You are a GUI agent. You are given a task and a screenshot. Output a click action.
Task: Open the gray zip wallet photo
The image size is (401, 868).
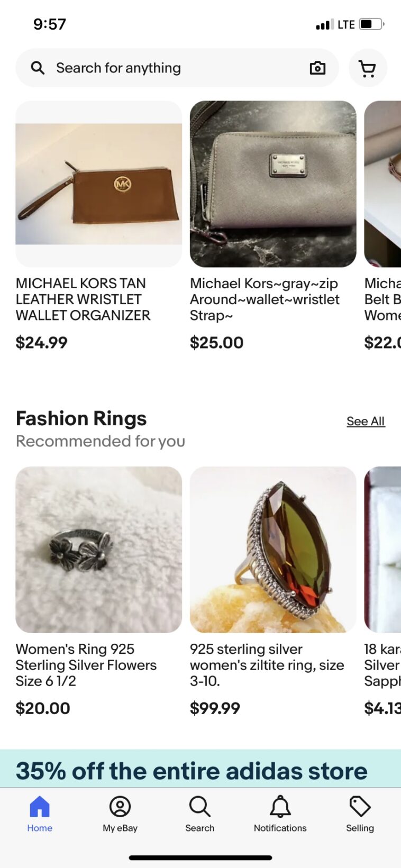[273, 184]
